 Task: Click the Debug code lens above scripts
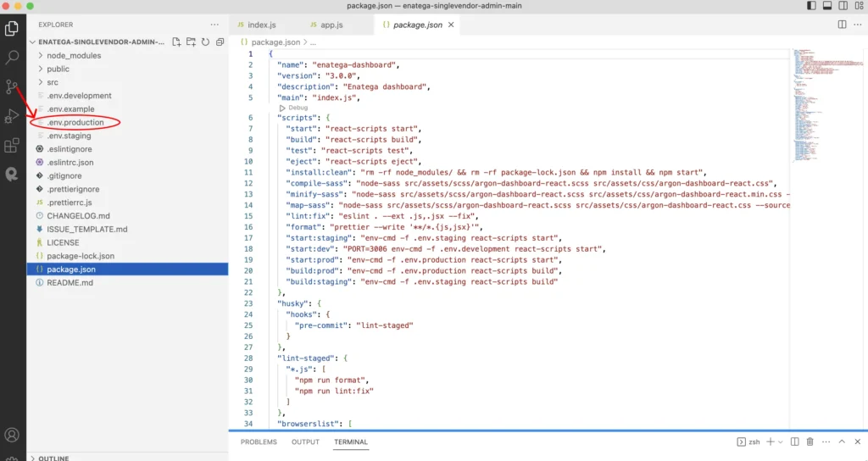[x=298, y=108]
